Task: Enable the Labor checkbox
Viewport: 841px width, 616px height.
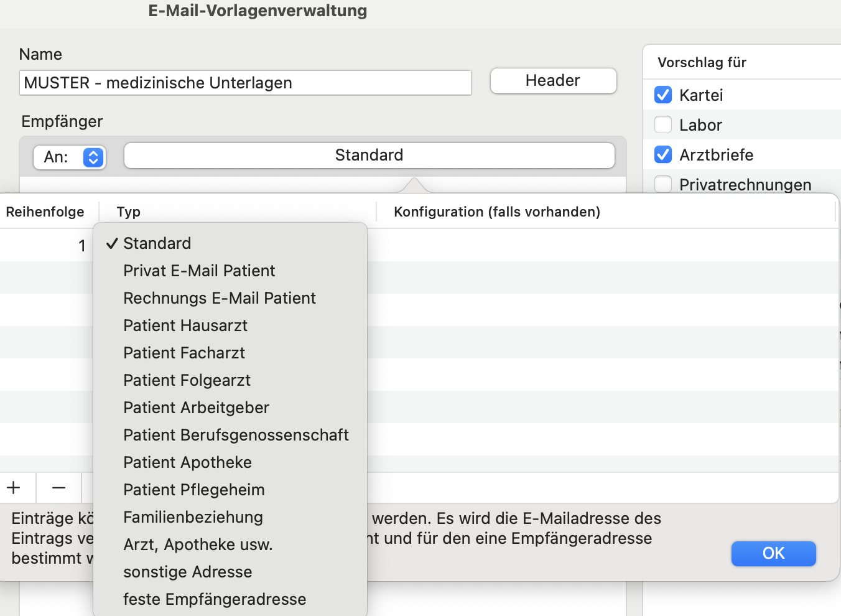Action: coord(663,124)
